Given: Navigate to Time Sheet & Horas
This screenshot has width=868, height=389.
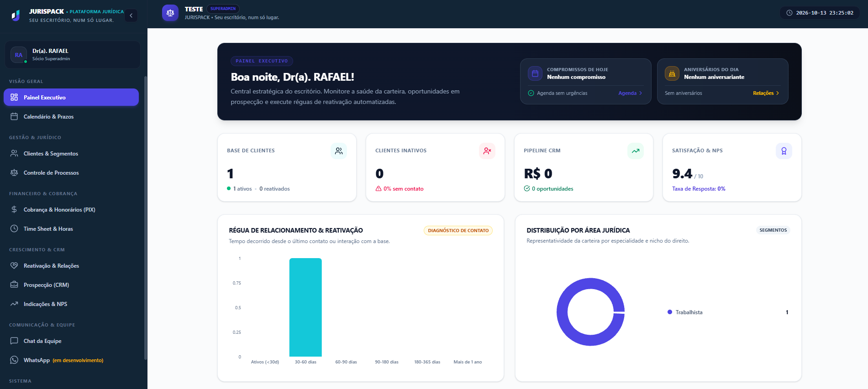Looking at the screenshot, I should tap(71, 228).
